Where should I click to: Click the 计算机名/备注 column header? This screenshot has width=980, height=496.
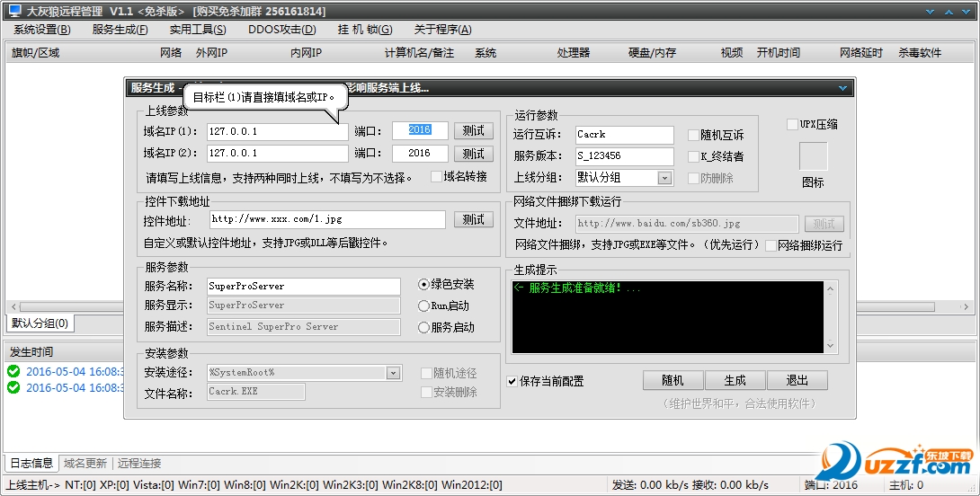[x=419, y=53]
